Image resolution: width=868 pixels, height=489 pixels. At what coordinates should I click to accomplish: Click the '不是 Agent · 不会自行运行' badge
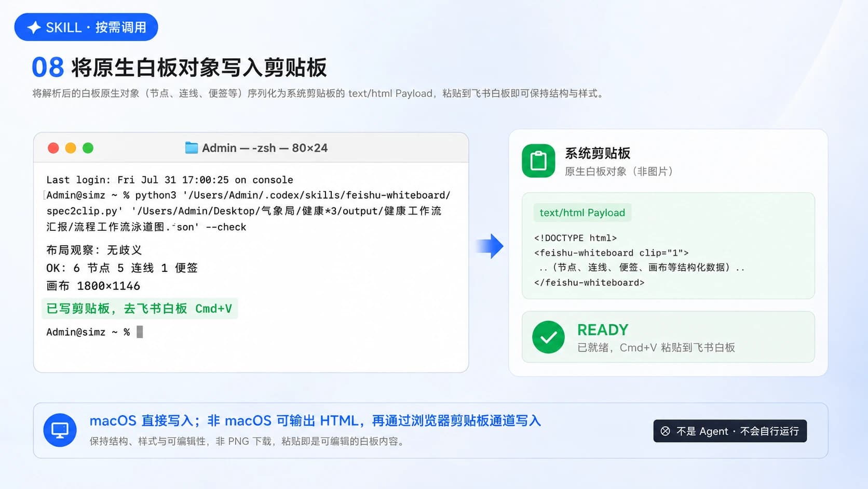pyautogui.click(x=730, y=431)
